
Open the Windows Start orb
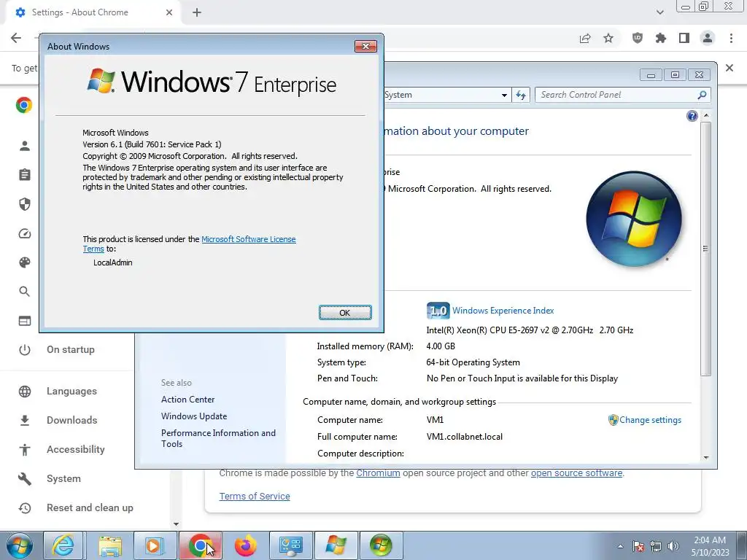[x=19, y=545]
